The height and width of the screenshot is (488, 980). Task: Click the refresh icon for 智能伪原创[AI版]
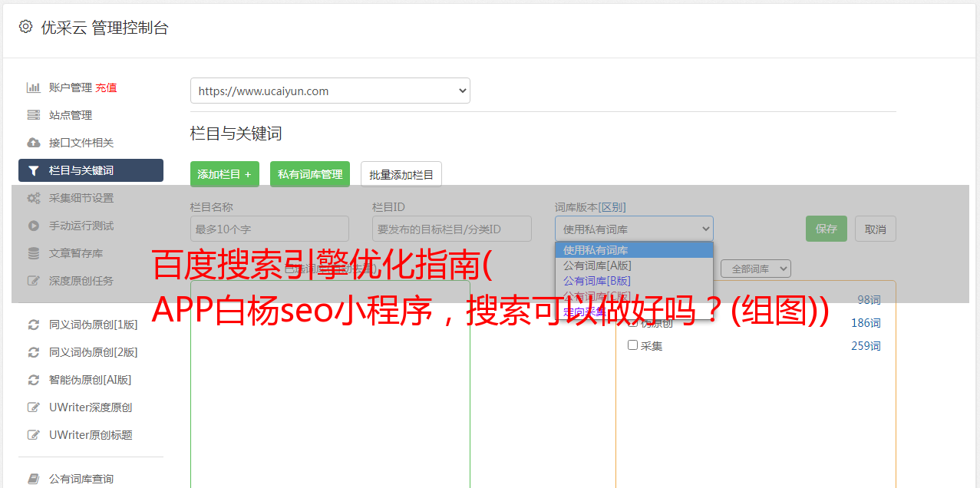(34, 380)
